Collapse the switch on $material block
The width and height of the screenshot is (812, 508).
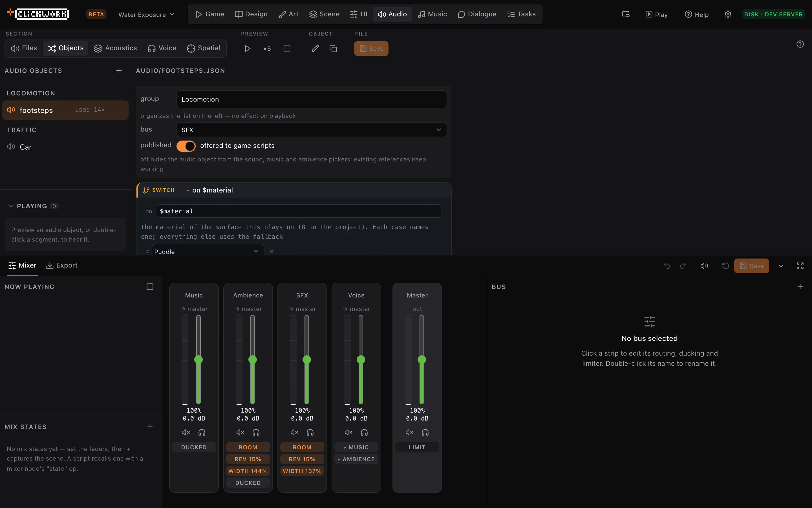point(187,190)
